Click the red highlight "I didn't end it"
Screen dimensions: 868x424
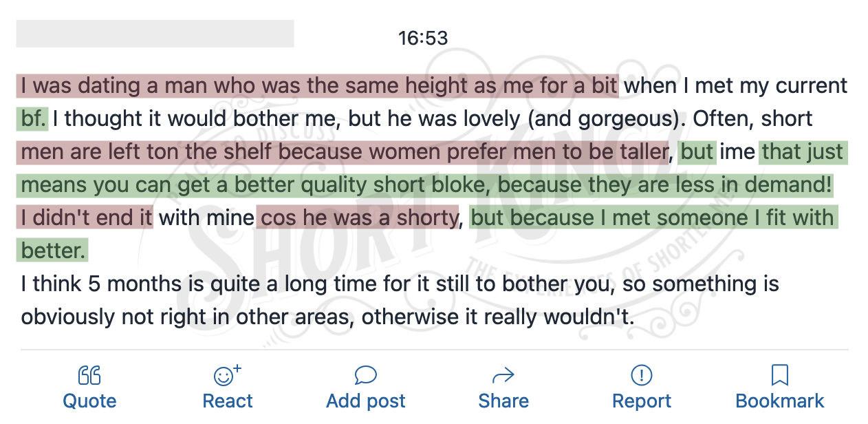point(85,218)
